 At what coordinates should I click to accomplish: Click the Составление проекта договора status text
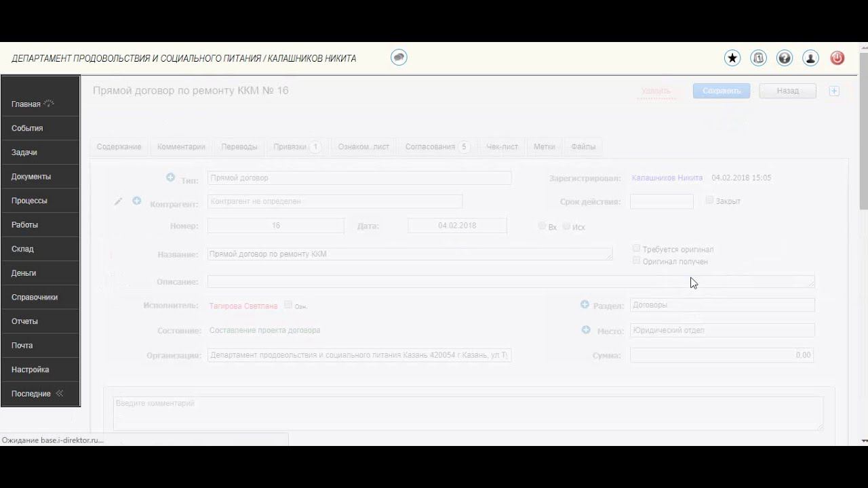coord(264,331)
